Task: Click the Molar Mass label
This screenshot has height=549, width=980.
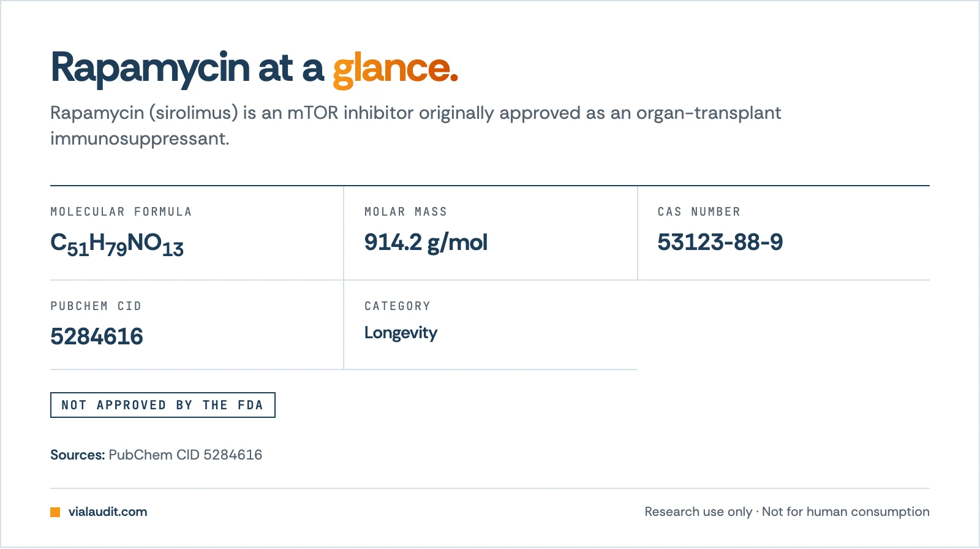Action: click(x=405, y=211)
